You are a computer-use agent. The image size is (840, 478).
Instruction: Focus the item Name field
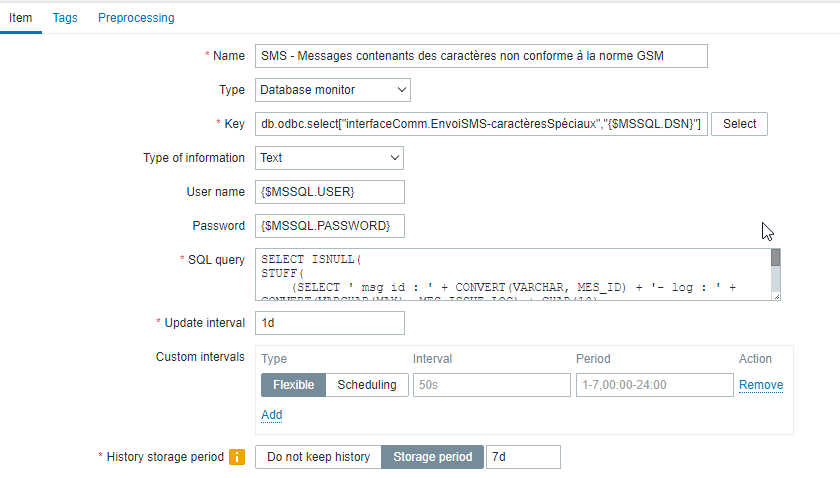click(480, 56)
